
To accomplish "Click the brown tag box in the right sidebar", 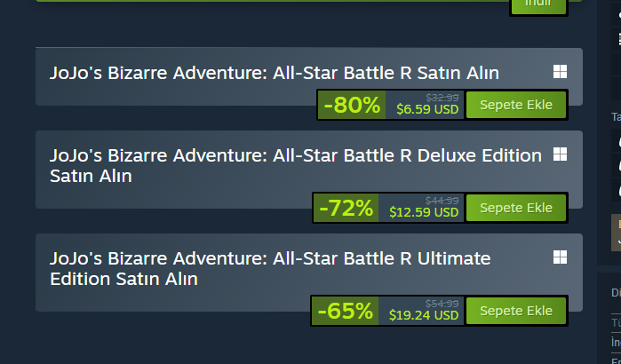I will pyautogui.click(x=615, y=232).
